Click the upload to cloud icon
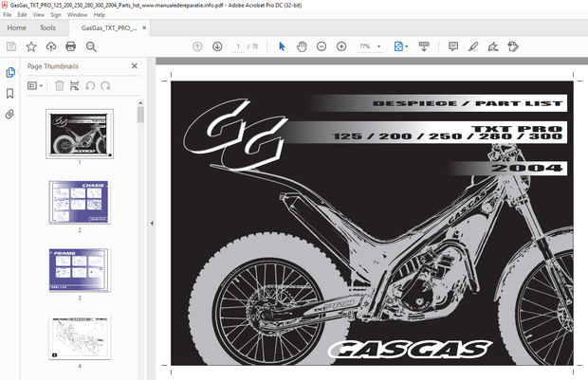The height and width of the screenshot is (380, 588). (x=51, y=46)
